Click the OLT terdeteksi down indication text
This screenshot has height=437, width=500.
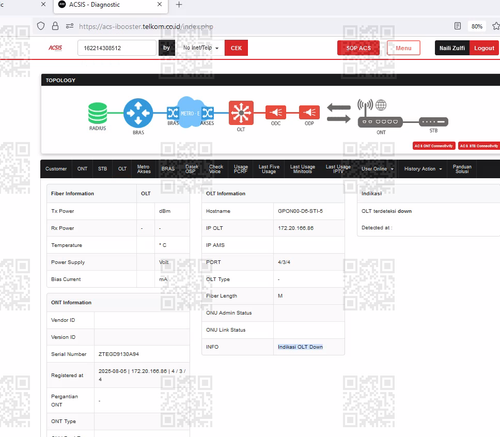point(387,211)
